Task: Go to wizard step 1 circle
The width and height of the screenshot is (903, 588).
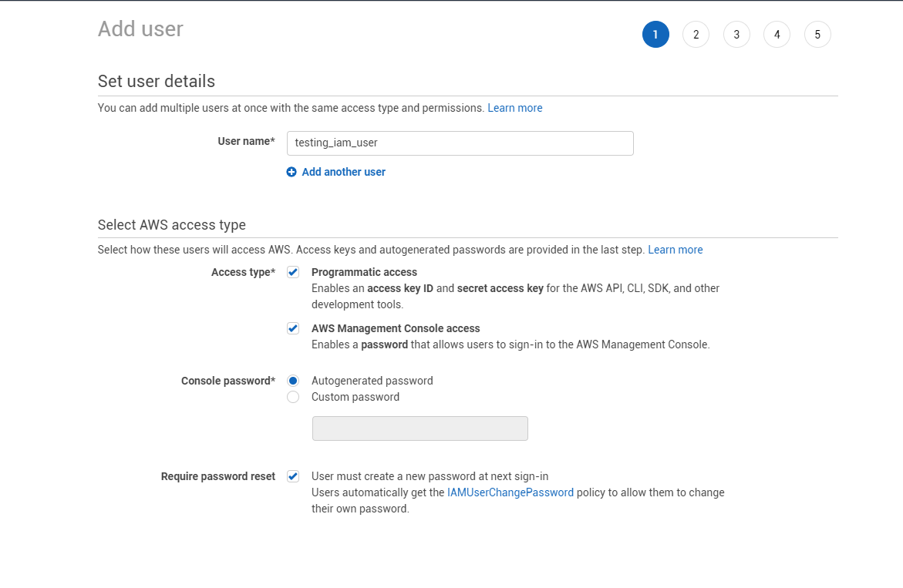Action: point(655,35)
